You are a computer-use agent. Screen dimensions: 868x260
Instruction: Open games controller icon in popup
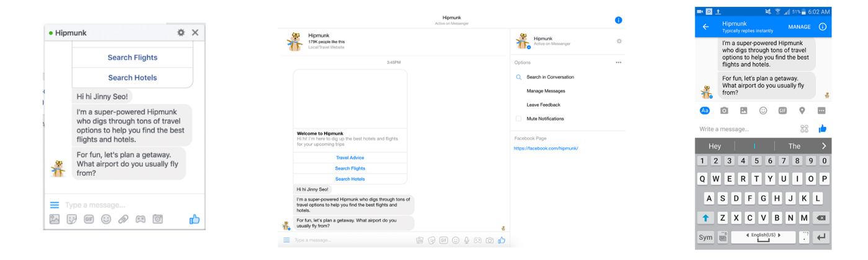coord(141,219)
